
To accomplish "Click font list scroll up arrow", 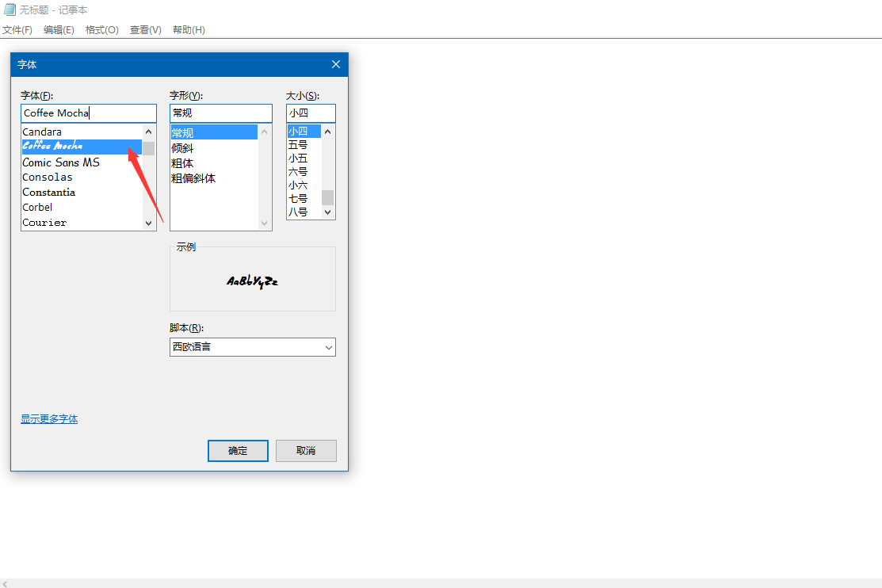I will [148, 132].
